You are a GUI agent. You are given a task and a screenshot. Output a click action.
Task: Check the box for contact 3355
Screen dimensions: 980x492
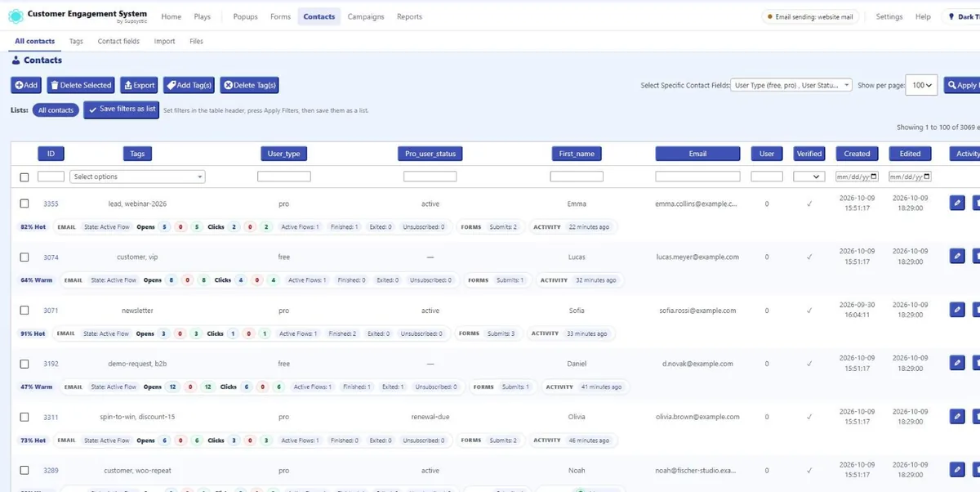pos(24,204)
